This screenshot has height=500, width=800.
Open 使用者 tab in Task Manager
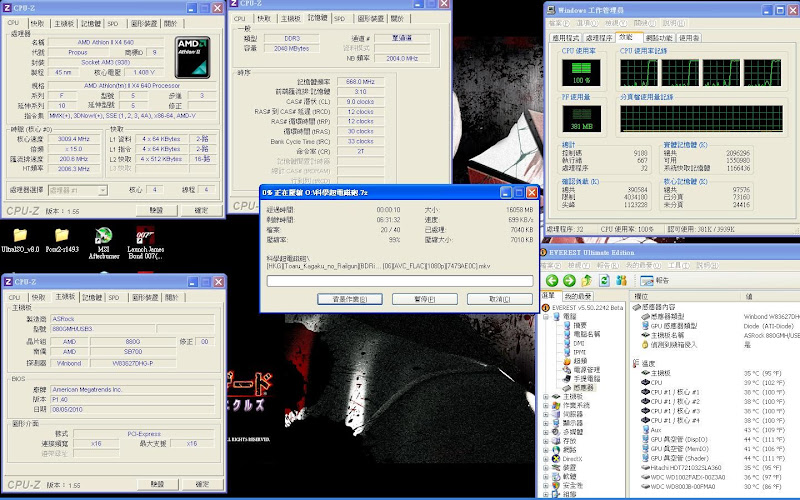coord(689,38)
